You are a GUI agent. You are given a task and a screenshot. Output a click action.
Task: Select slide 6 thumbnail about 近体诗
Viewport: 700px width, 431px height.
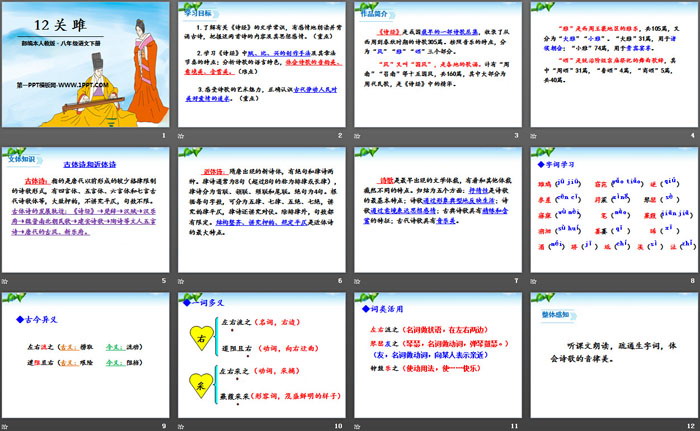[262, 210]
